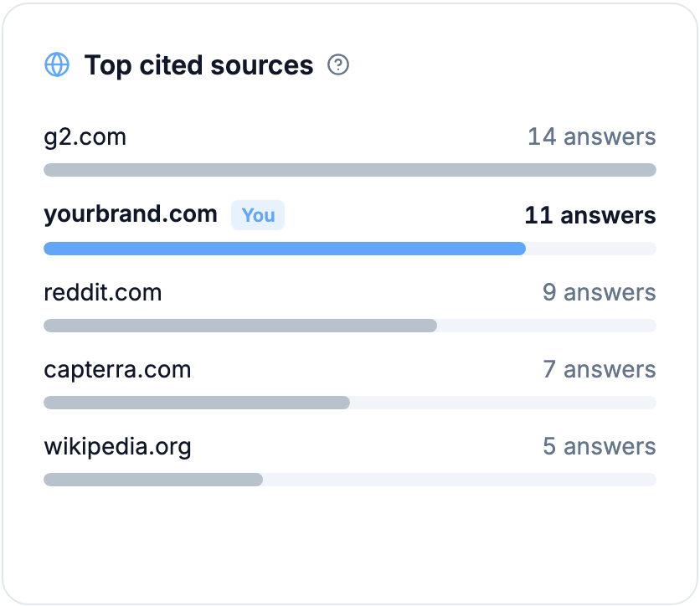Click the You badge
Image resolution: width=700 pixels, height=606 pixels.
[258, 215]
